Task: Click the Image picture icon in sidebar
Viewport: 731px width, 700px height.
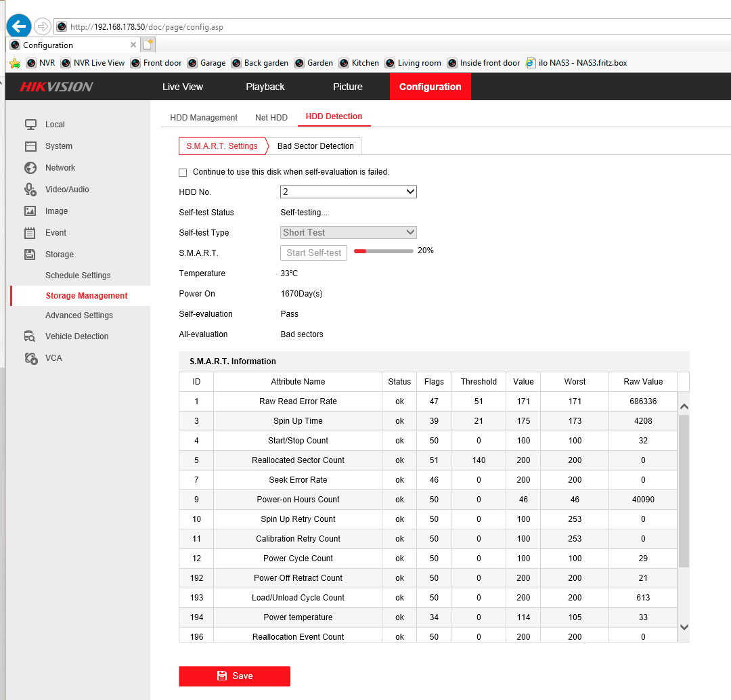Action: coord(30,211)
